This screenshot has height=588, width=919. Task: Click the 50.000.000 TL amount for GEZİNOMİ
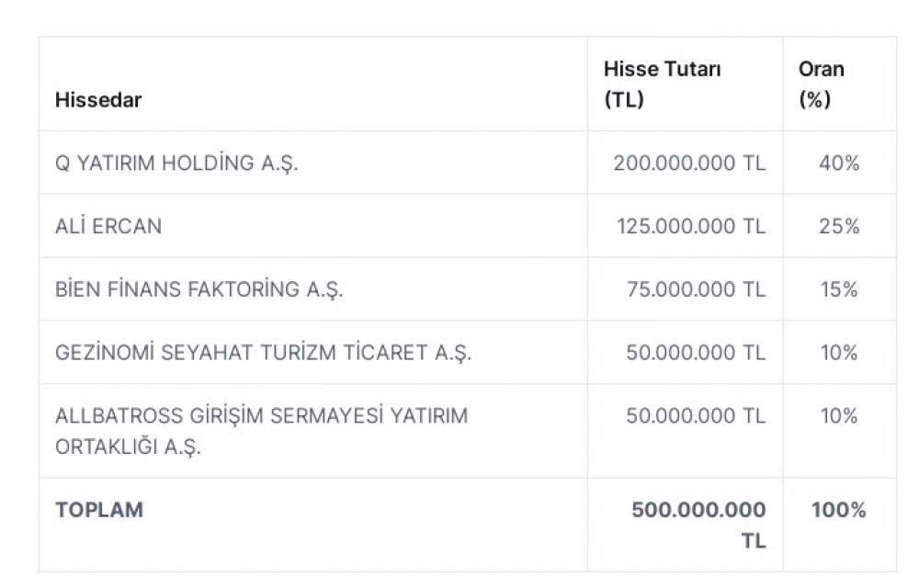click(x=696, y=353)
